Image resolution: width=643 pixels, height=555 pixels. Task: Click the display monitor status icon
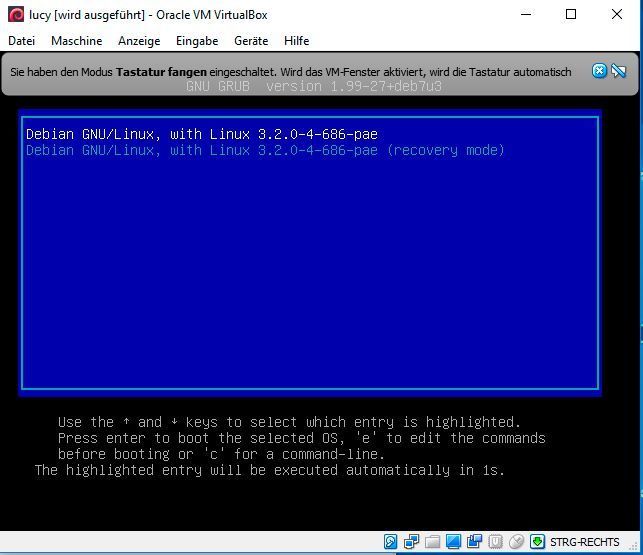coord(453,542)
